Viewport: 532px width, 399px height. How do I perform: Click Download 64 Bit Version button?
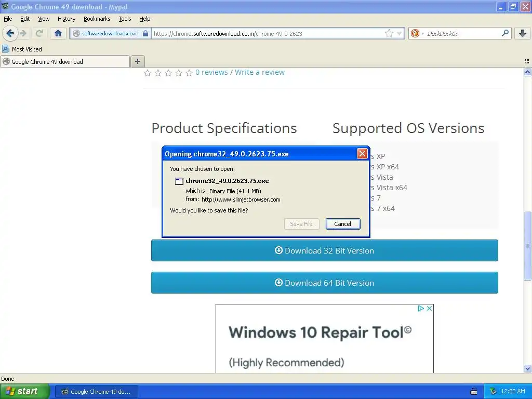324,283
